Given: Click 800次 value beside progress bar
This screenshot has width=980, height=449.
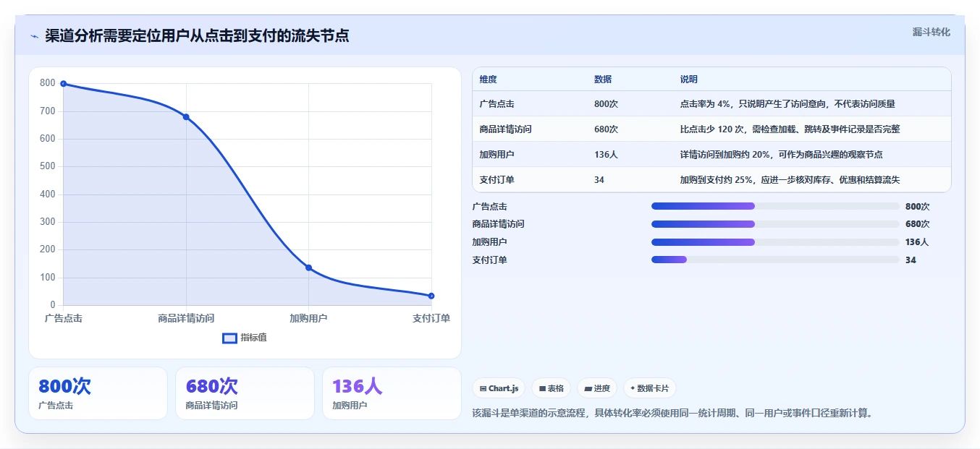Looking at the screenshot, I should (917, 206).
